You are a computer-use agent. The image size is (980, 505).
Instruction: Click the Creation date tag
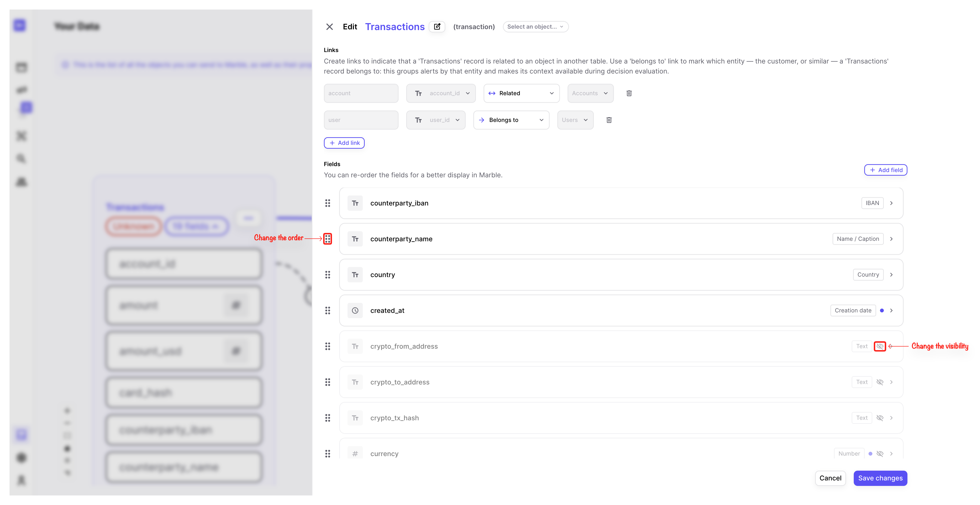point(853,310)
